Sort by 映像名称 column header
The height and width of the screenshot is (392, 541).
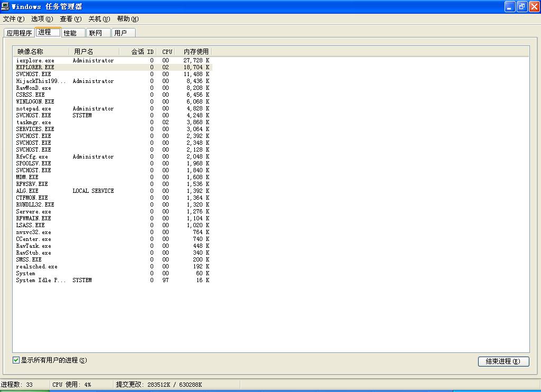pos(41,52)
